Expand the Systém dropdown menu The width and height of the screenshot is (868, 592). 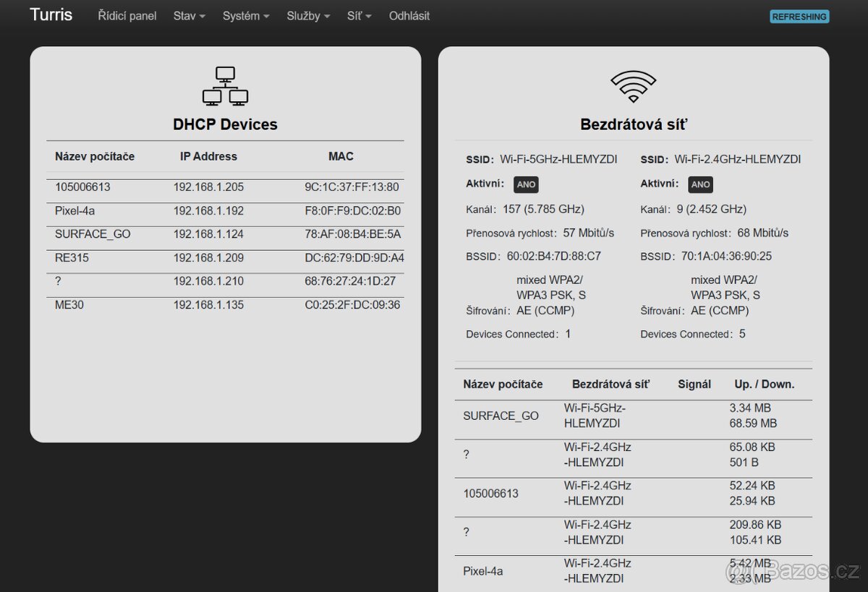coord(246,16)
